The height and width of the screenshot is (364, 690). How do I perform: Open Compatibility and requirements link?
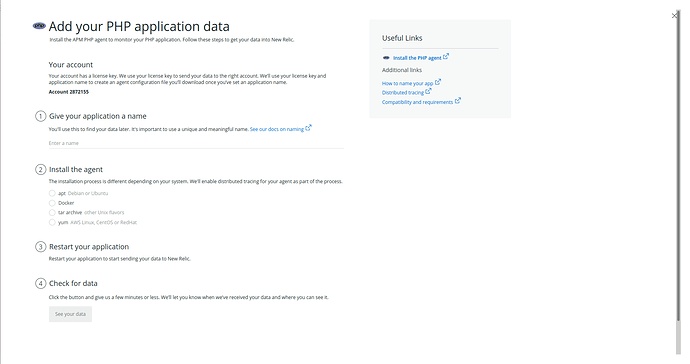[x=417, y=102]
